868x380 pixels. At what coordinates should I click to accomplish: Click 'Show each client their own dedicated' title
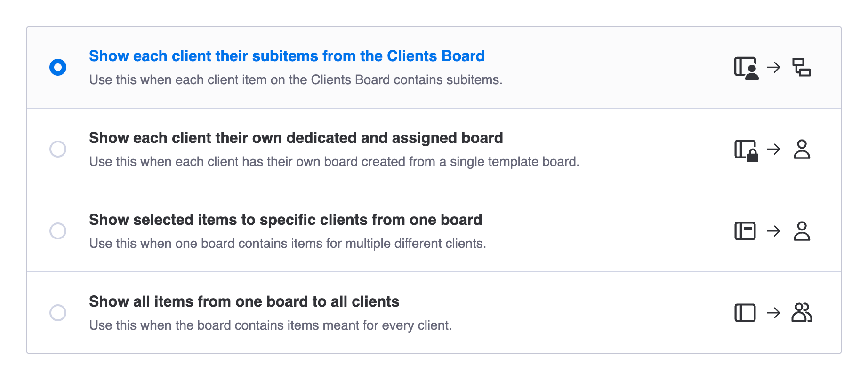(x=296, y=138)
